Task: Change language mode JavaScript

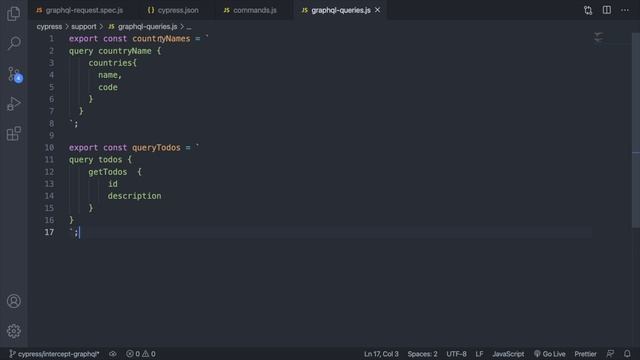Action: point(508,354)
